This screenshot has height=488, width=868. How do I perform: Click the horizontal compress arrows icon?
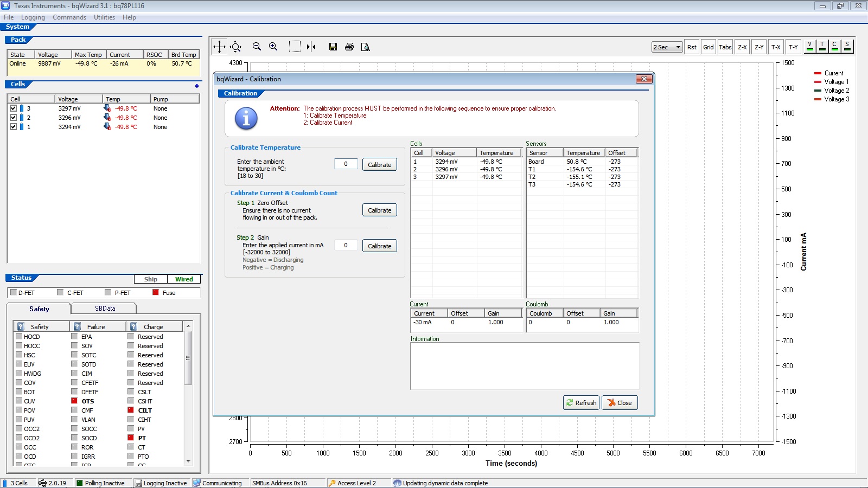(x=311, y=47)
